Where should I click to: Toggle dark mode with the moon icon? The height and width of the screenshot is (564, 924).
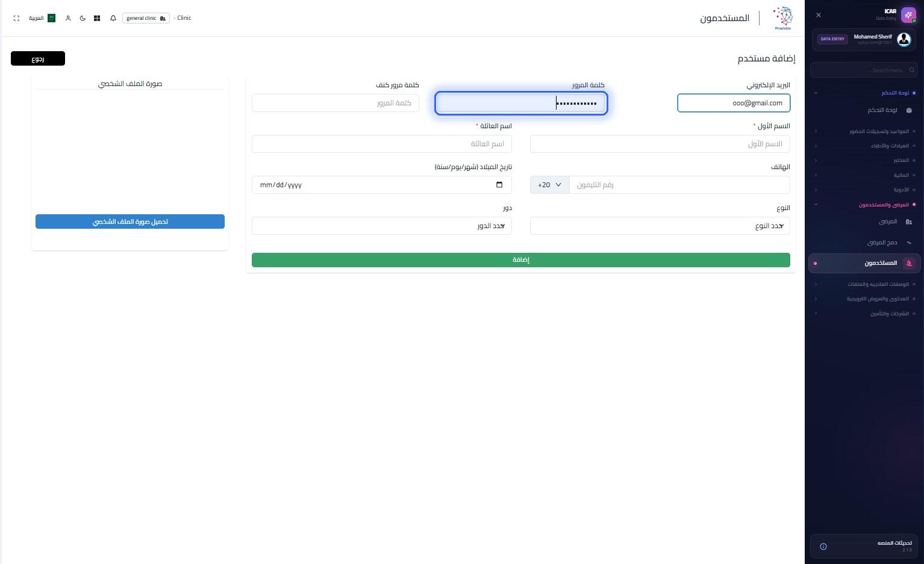[83, 18]
